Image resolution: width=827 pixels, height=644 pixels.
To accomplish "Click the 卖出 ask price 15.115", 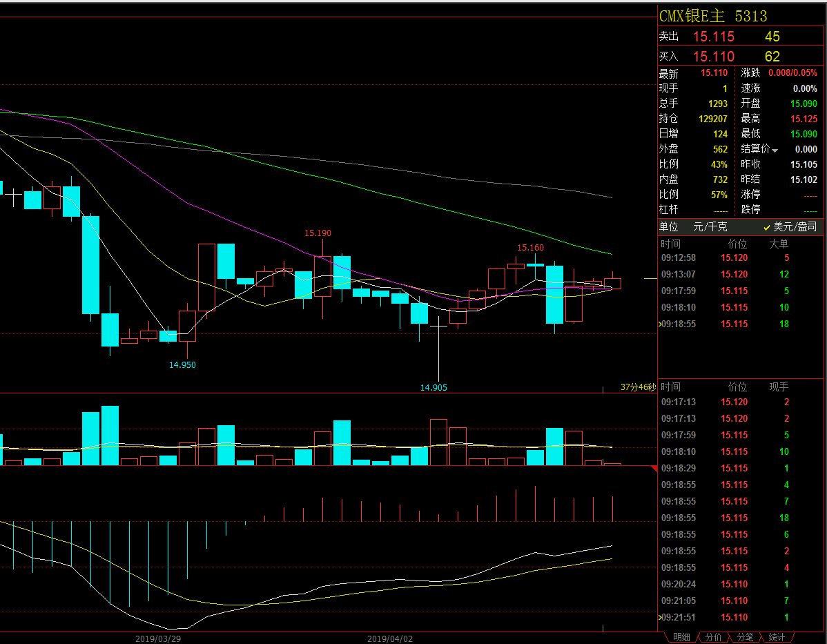I will click(714, 37).
